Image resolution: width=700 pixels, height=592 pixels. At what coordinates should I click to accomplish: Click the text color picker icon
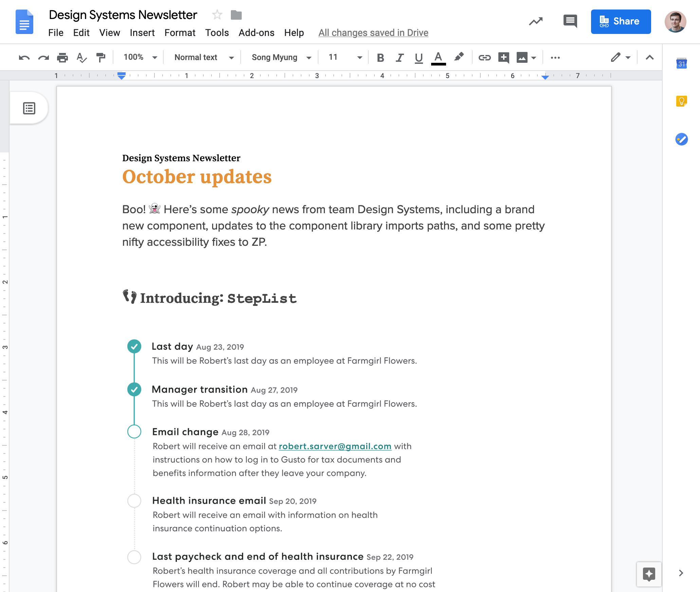(x=439, y=58)
